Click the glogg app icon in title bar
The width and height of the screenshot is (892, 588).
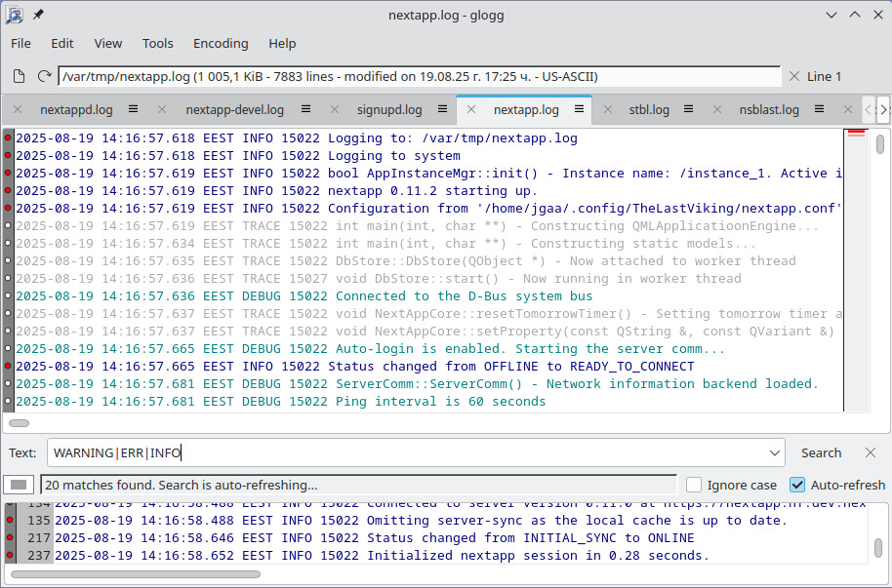pyautogui.click(x=15, y=16)
